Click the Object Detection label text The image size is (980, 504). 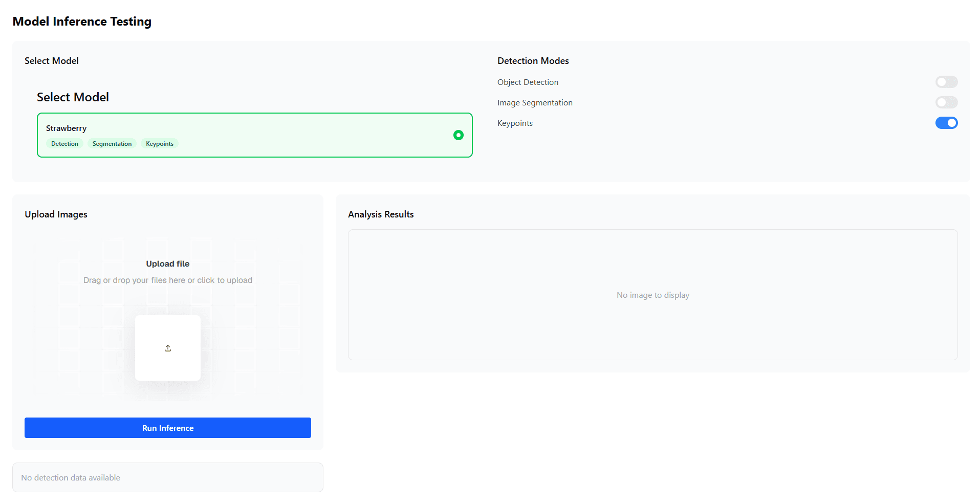(x=528, y=82)
